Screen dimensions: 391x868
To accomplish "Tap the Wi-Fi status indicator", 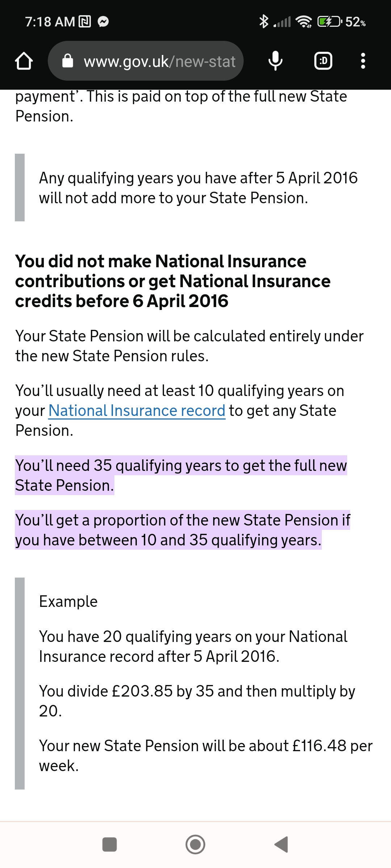I will [304, 22].
